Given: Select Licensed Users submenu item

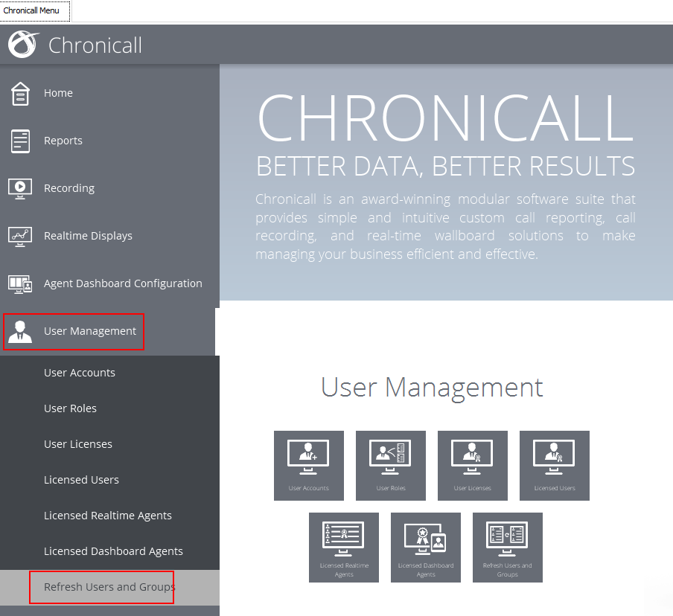Looking at the screenshot, I should pyautogui.click(x=109, y=480).
